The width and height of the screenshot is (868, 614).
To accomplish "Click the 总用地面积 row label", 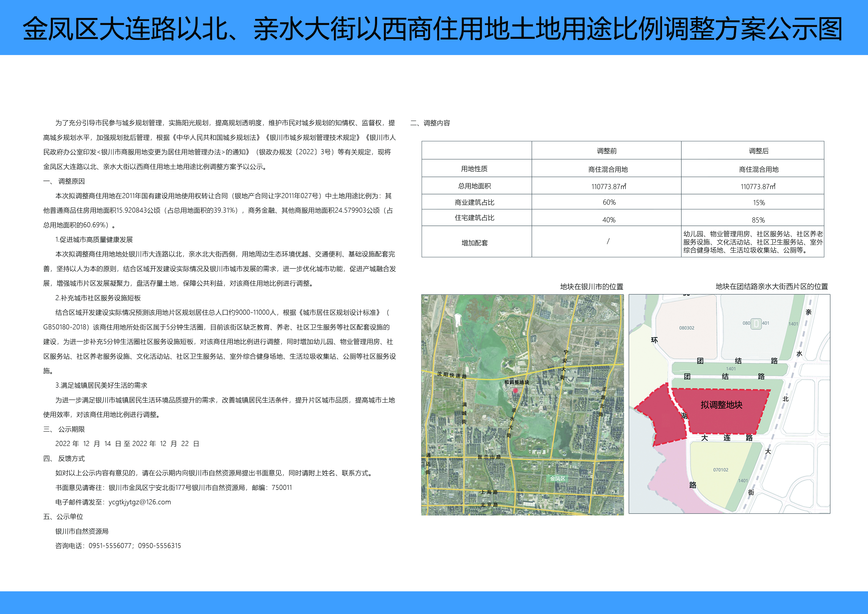I will click(475, 186).
